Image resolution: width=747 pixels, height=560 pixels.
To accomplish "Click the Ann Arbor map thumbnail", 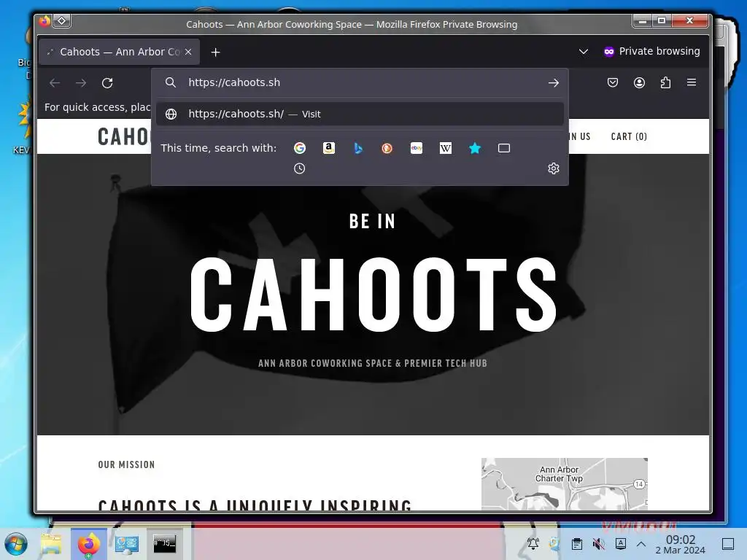I will (565, 484).
